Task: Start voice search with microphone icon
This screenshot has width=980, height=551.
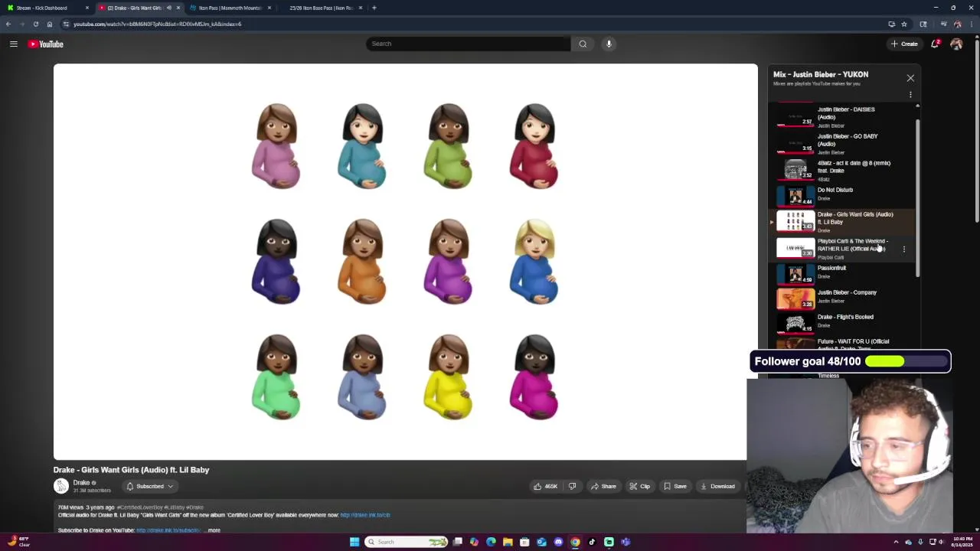Action: point(609,44)
